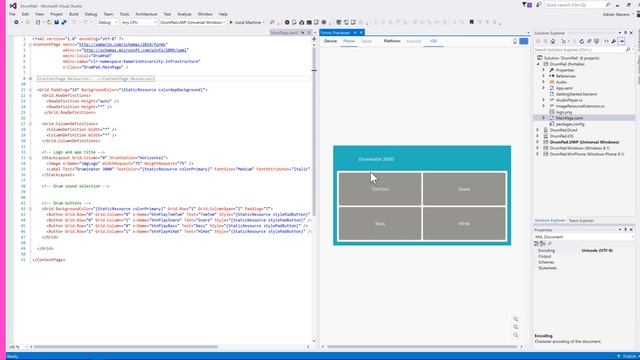The height and width of the screenshot is (360, 640).
Task: Open the Debug configuration dropdown
Action: (108, 22)
